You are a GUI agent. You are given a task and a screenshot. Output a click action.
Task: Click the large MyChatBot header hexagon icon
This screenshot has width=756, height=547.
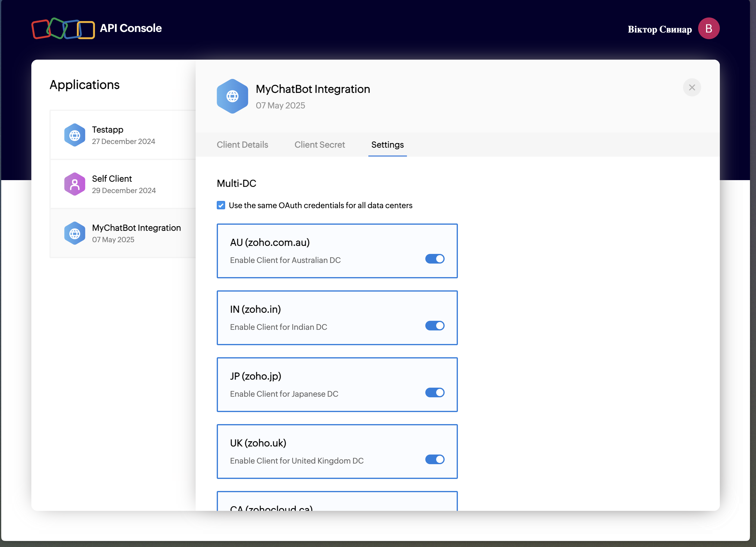[x=232, y=96]
